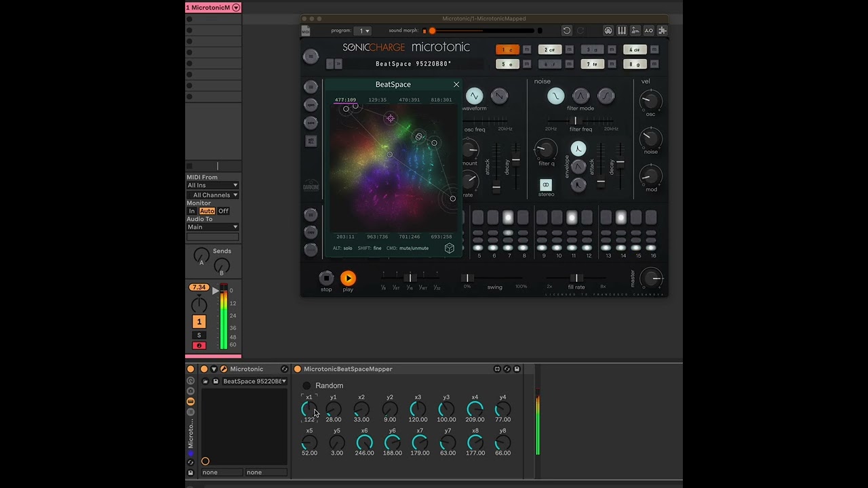Adjust the fill rate slider
The width and height of the screenshot is (868, 488).
coord(576,278)
